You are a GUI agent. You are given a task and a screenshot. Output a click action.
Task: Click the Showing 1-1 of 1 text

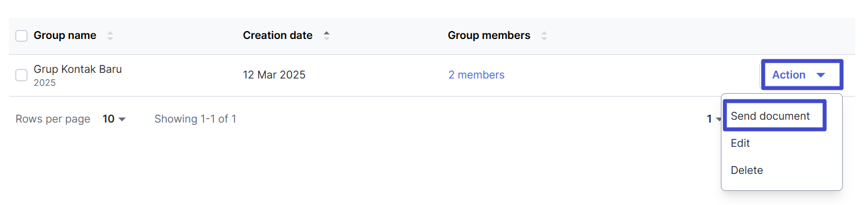point(195,119)
